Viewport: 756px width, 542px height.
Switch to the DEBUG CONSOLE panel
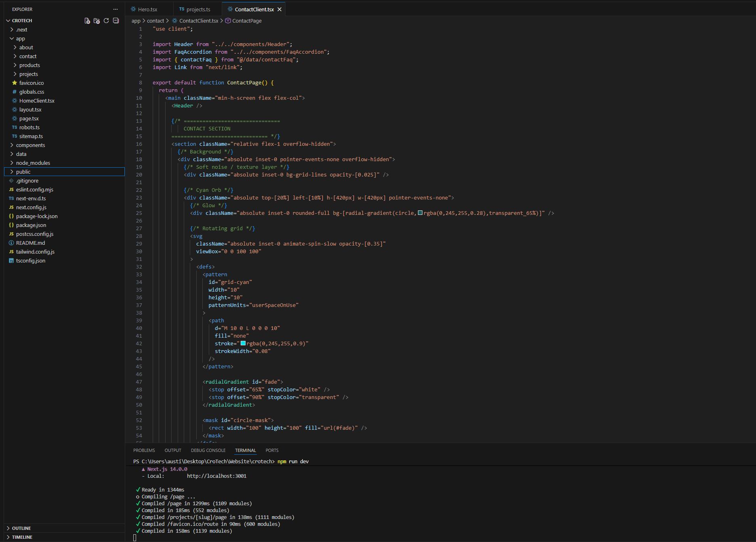[x=208, y=450]
